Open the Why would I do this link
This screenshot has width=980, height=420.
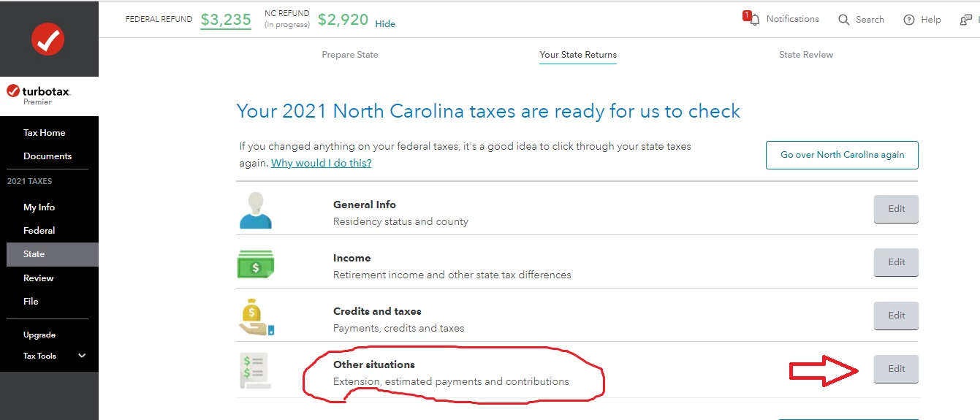point(322,163)
